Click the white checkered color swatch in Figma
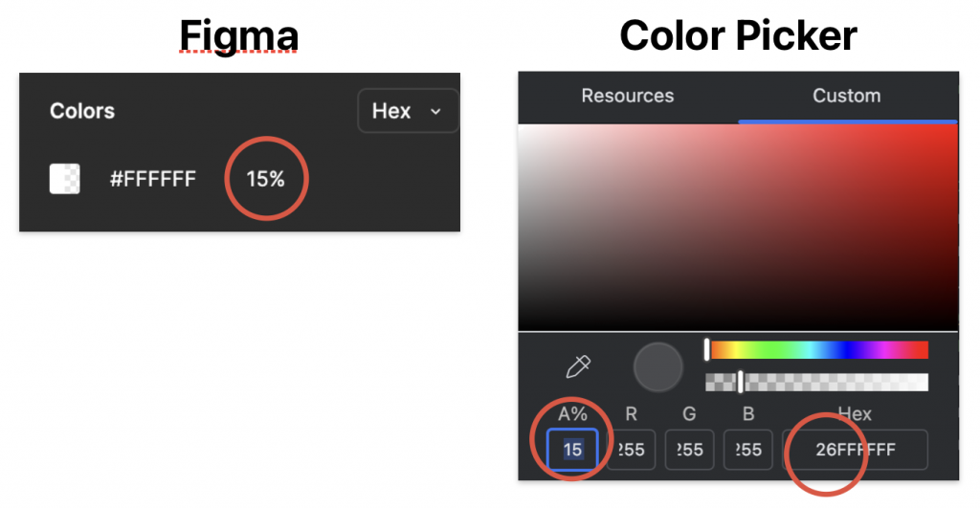980x508 pixels. 65,179
